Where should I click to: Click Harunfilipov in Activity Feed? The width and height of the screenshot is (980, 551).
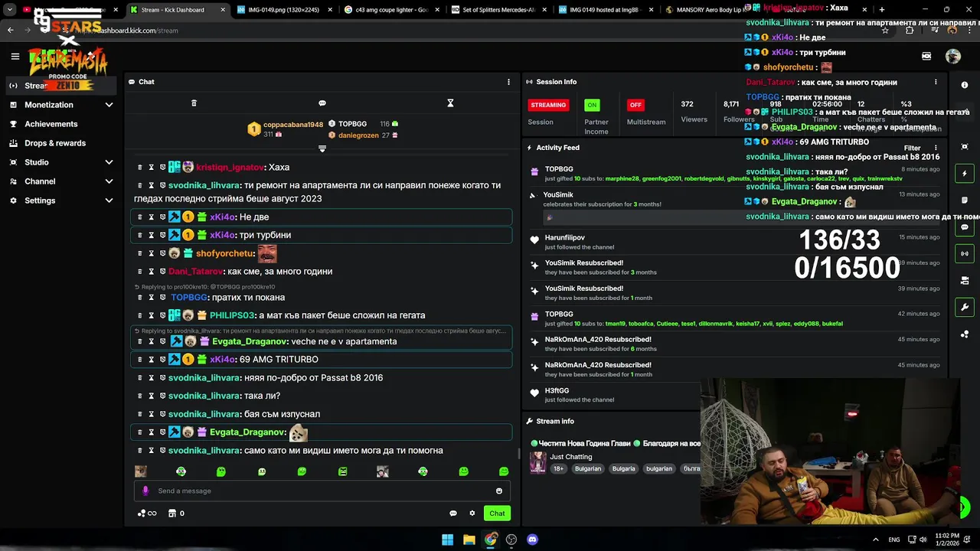coord(565,238)
